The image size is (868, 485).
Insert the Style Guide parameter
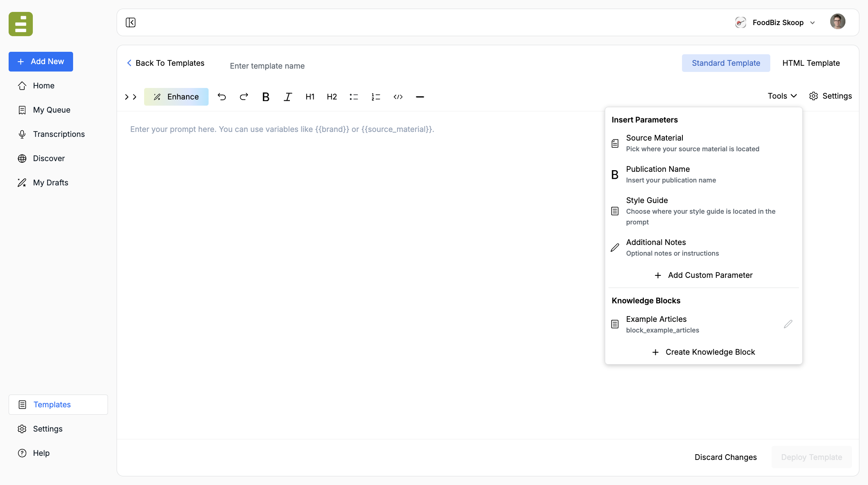point(704,211)
